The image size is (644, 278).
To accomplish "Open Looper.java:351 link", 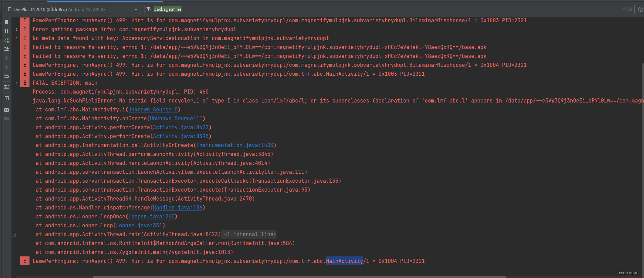I will 139,226.
